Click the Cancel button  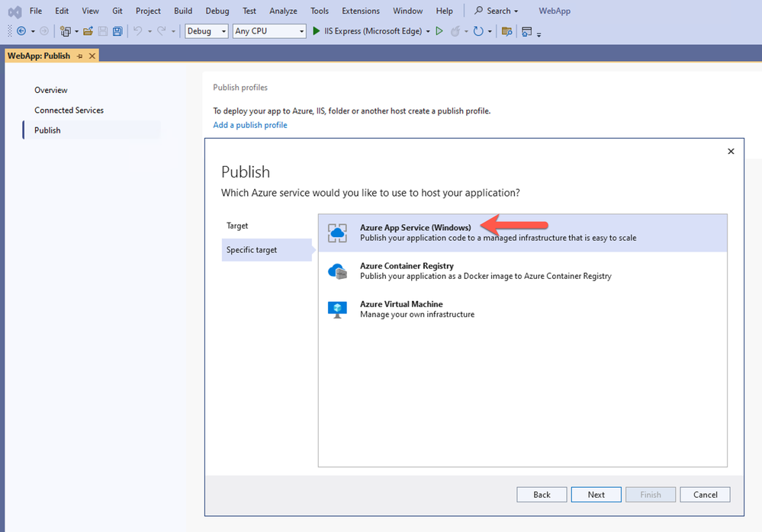tap(705, 495)
